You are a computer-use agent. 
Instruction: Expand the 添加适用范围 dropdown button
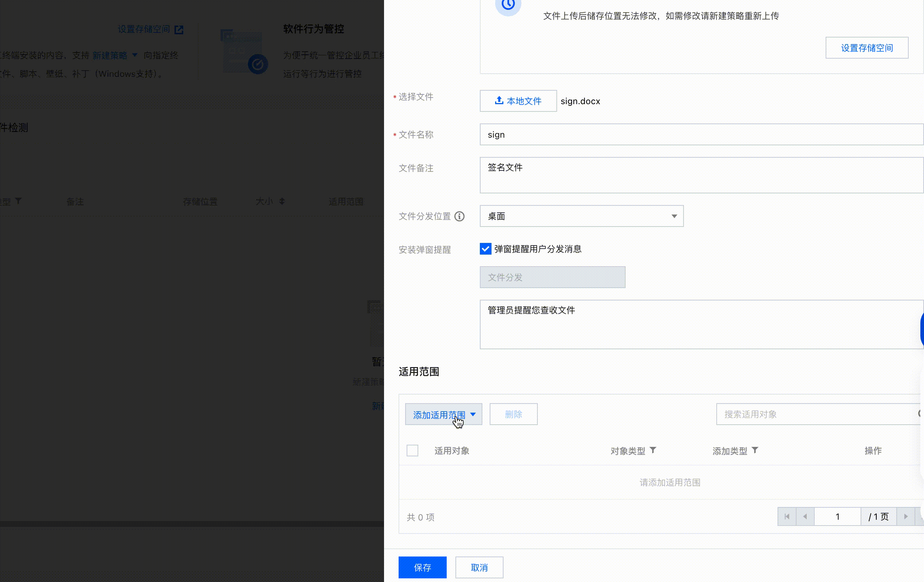[x=443, y=414]
